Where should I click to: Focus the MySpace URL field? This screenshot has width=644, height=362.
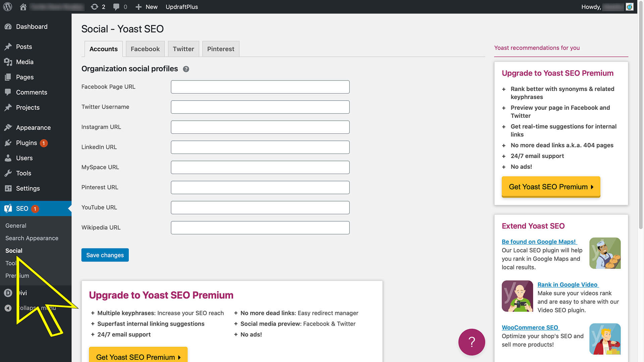click(260, 167)
